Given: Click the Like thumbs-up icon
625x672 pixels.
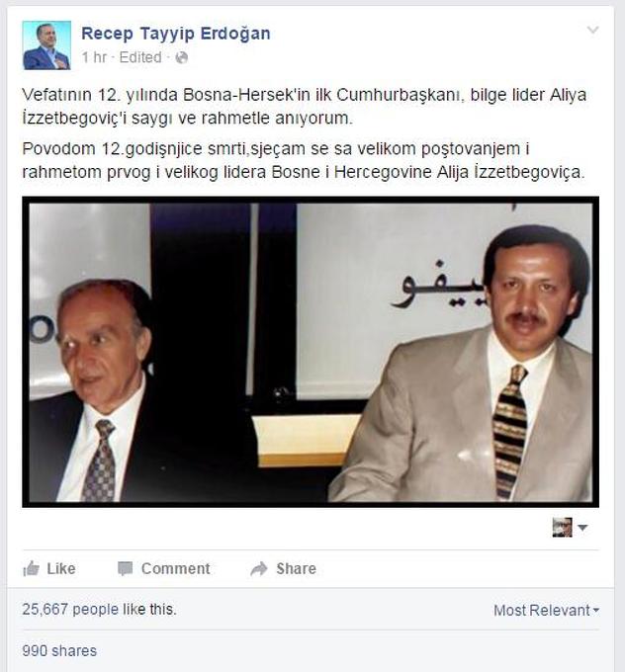Looking at the screenshot, I should click(x=31, y=568).
